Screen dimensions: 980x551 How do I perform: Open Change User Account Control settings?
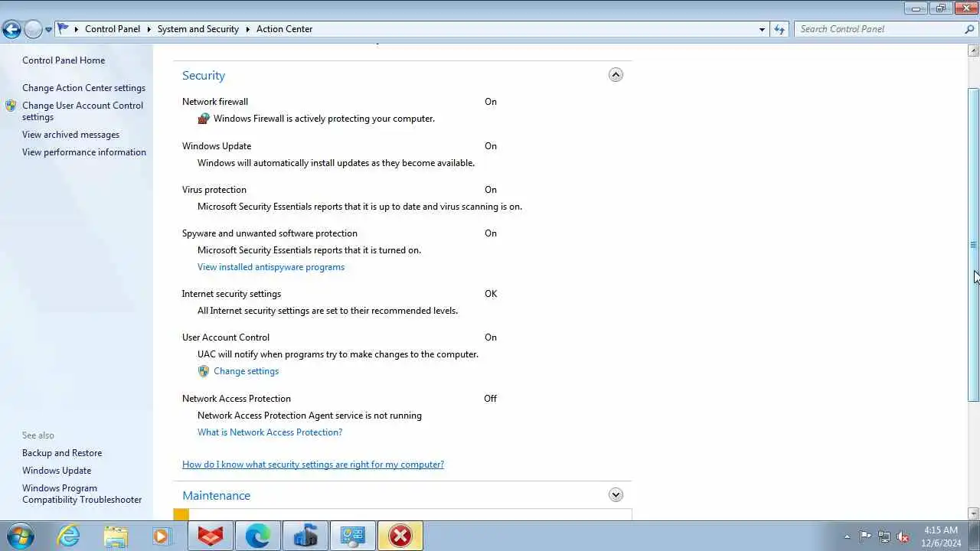tap(83, 111)
